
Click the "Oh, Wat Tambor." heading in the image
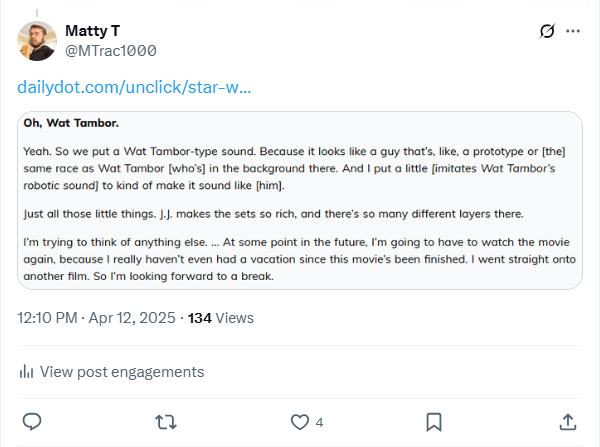(x=70, y=124)
